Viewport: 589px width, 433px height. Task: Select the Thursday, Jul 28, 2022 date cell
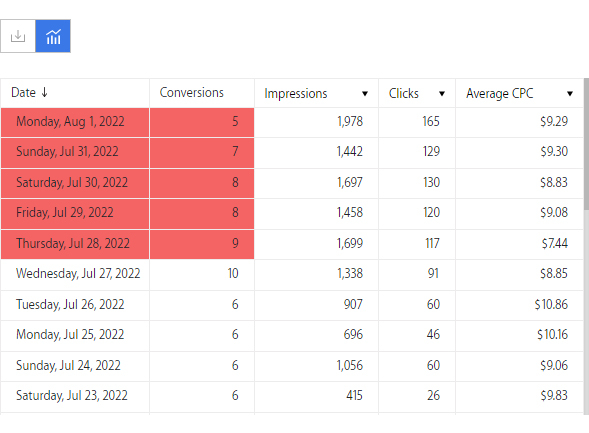[x=75, y=244]
